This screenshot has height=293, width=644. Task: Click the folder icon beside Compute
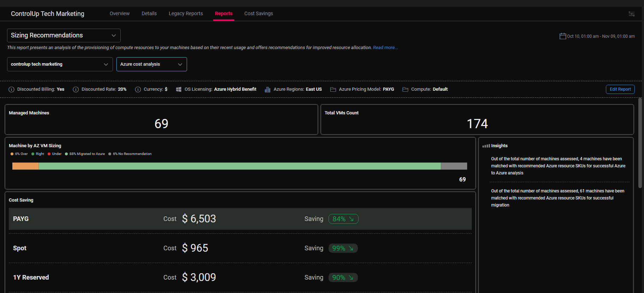point(405,89)
